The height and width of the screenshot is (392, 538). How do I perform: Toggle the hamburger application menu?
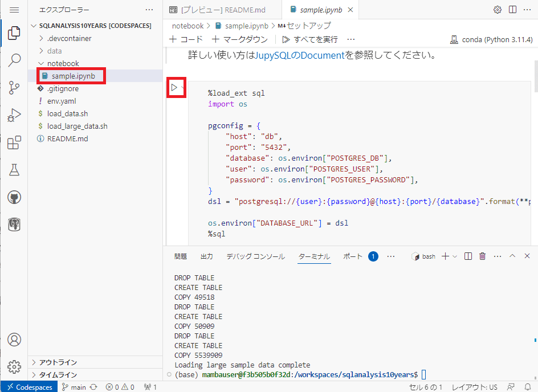14,10
